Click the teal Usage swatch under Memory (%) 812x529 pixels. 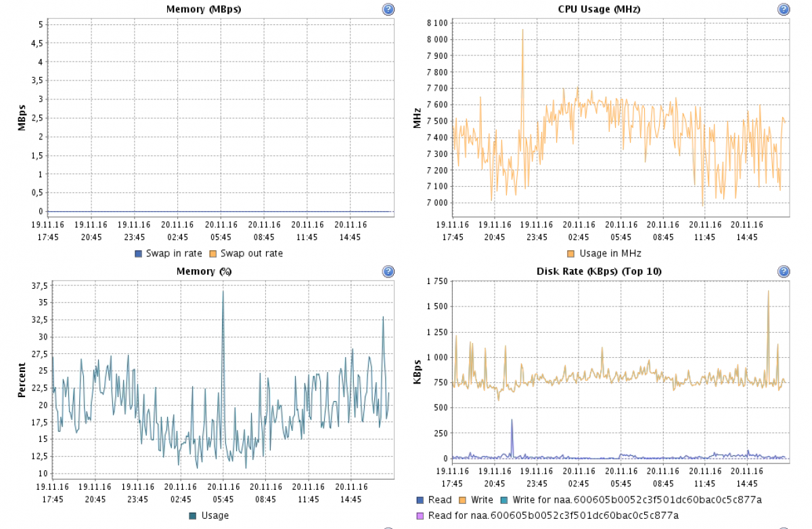pos(193,515)
